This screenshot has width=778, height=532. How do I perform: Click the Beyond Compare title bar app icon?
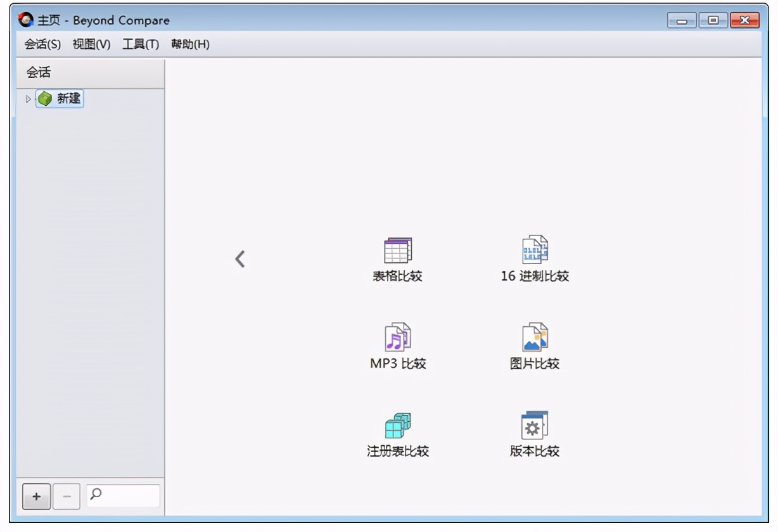point(27,20)
